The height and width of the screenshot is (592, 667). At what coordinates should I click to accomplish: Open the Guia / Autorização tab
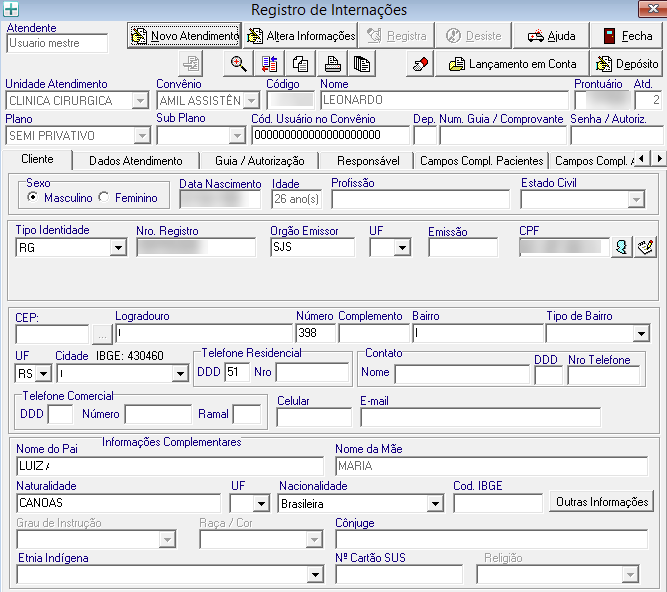pyautogui.click(x=259, y=161)
